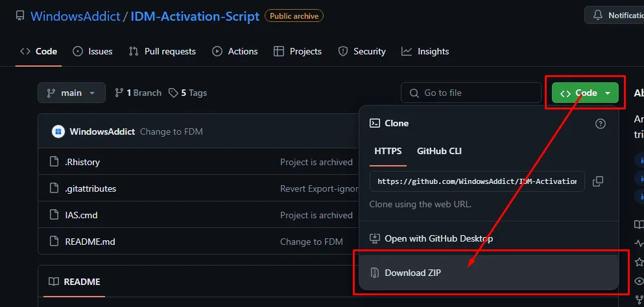This screenshot has height=307, width=644.
Task: Open 'Project is archived' commit for .Rhistory
Action: coord(316,162)
